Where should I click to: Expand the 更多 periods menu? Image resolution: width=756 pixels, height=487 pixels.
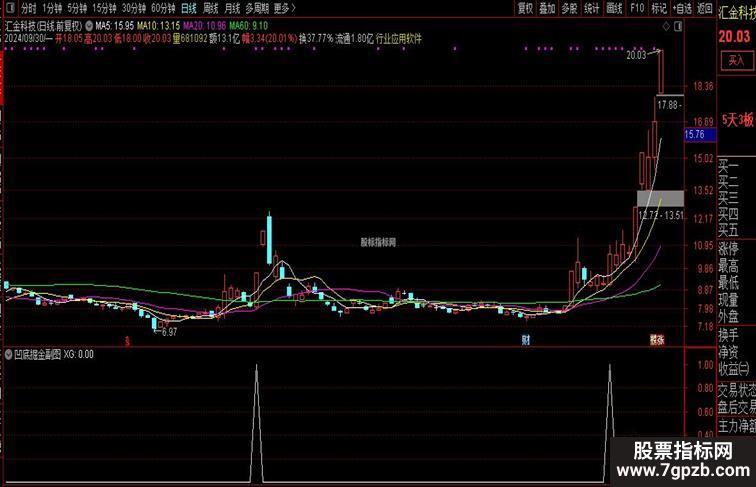pyautogui.click(x=284, y=8)
